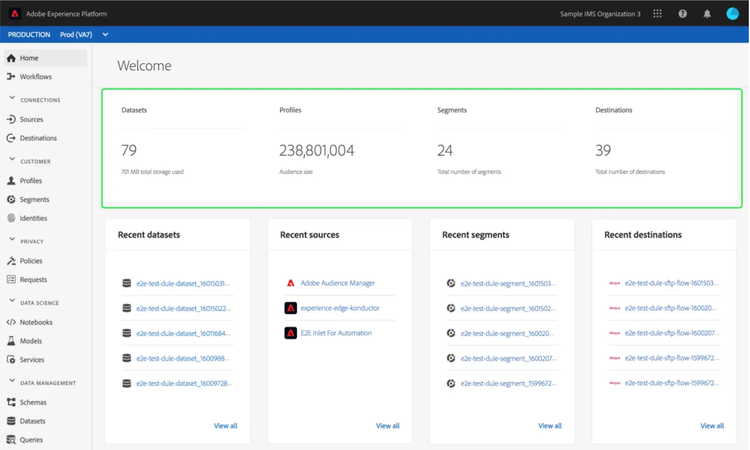Click the Profiles count 238,801,004
Viewport: 750px width, 450px height.
(317, 151)
